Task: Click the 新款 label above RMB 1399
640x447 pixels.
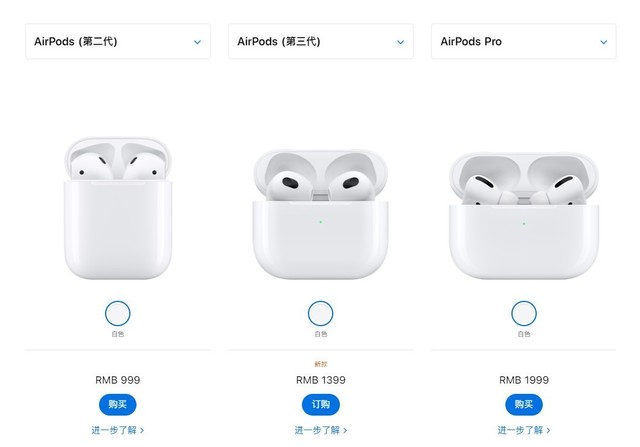Action: 321,364
